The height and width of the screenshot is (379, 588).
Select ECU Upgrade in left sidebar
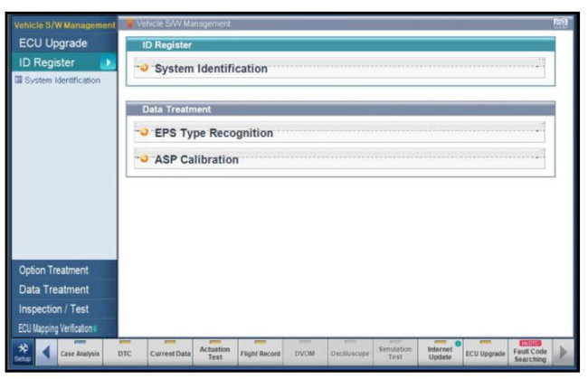point(64,43)
